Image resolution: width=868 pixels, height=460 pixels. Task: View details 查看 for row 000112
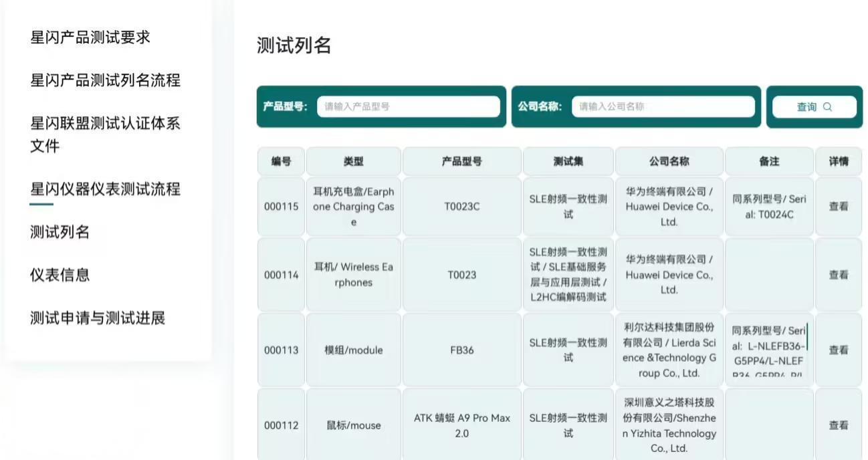839,425
